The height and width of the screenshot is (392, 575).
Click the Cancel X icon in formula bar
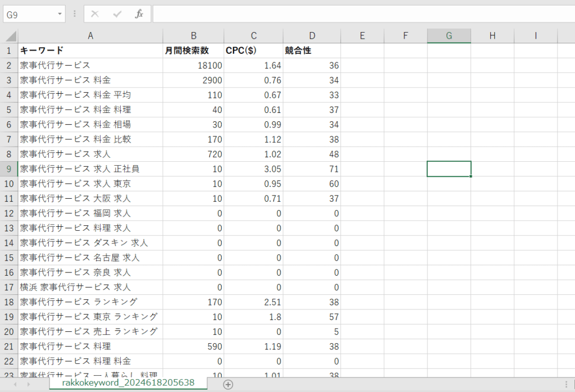pyautogui.click(x=95, y=14)
